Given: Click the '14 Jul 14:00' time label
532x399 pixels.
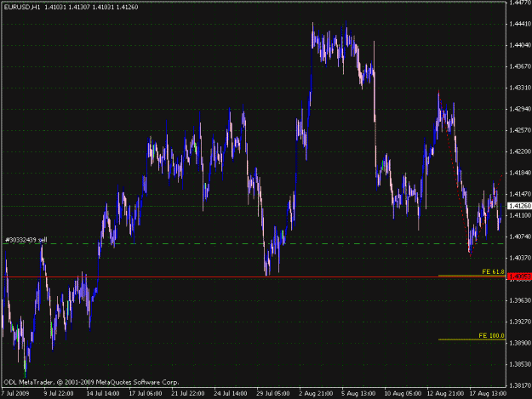Looking at the screenshot, I should coord(103,394).
